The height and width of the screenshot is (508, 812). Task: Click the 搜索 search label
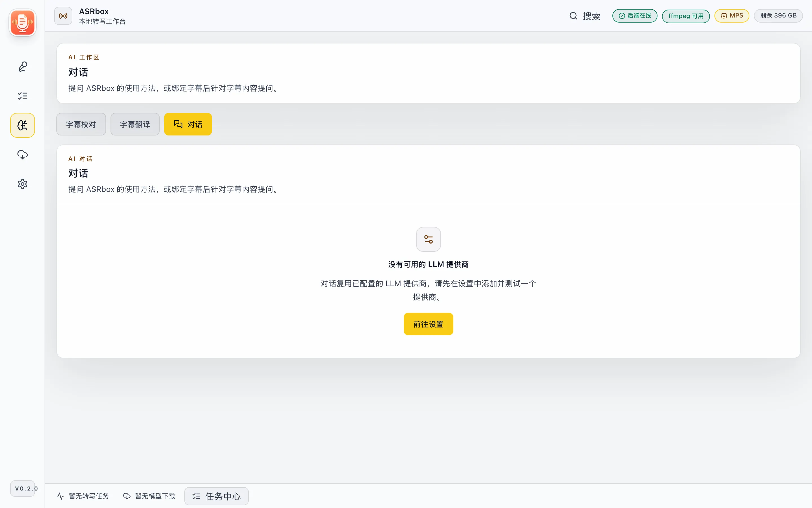[592, 16]
